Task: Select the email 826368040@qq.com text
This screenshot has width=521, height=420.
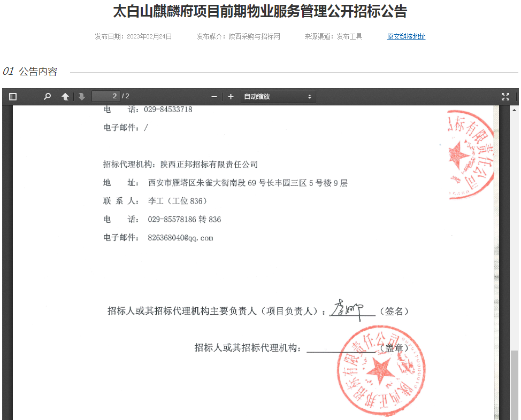Action: (x=180, y=238)
